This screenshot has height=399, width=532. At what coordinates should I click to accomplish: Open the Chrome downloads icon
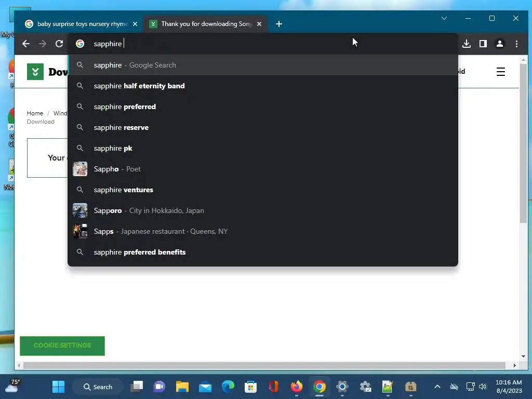coord(467,44)
